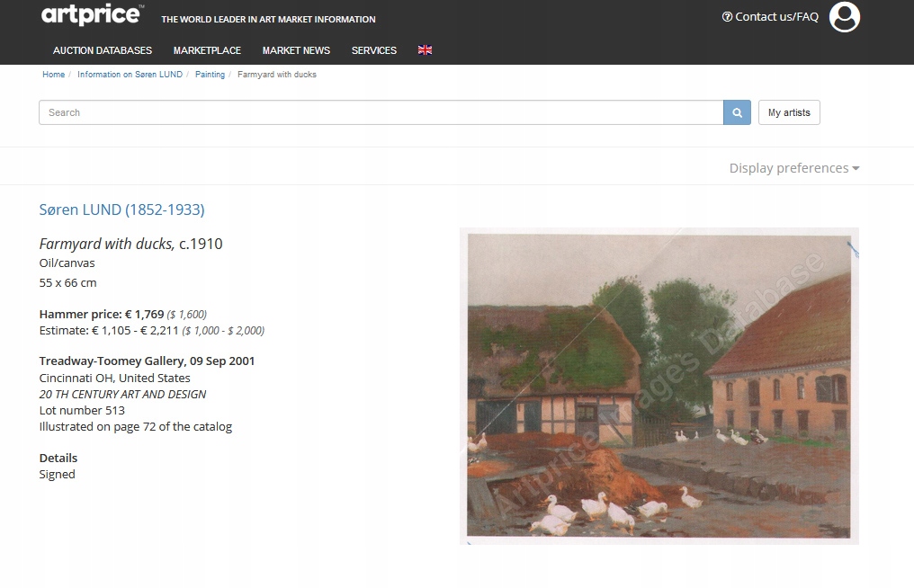Click the My artists button
This screenshot has width=914, height=588.
click(789, 112)
